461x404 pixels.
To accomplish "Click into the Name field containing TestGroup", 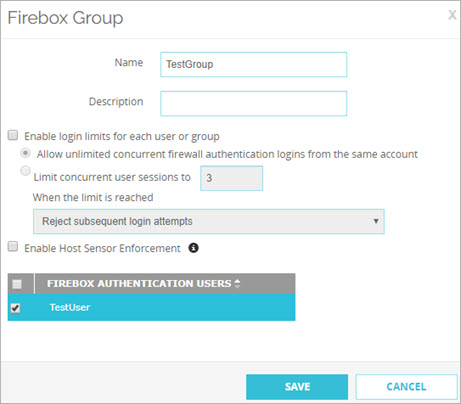I will tap(254, 64).
